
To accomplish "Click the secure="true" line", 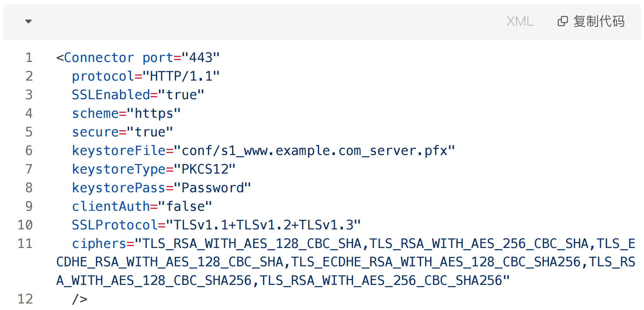I will 122,132.
